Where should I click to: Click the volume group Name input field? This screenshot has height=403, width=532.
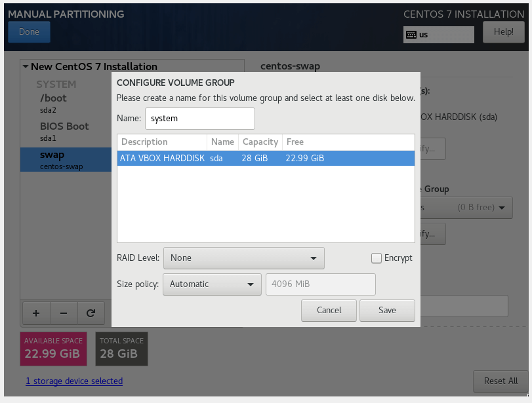[200, 119]
